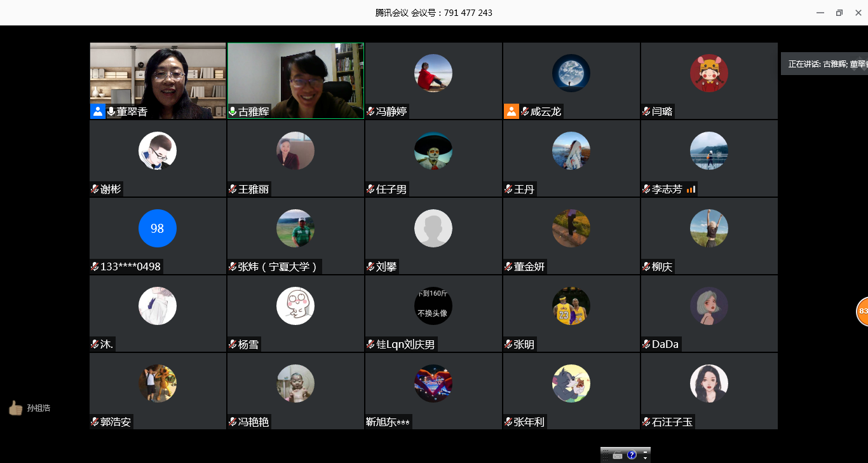Click the thumbs-up reaction from 孙祖浩
This screenshot has height=463, width=868.
pos(15,408)
